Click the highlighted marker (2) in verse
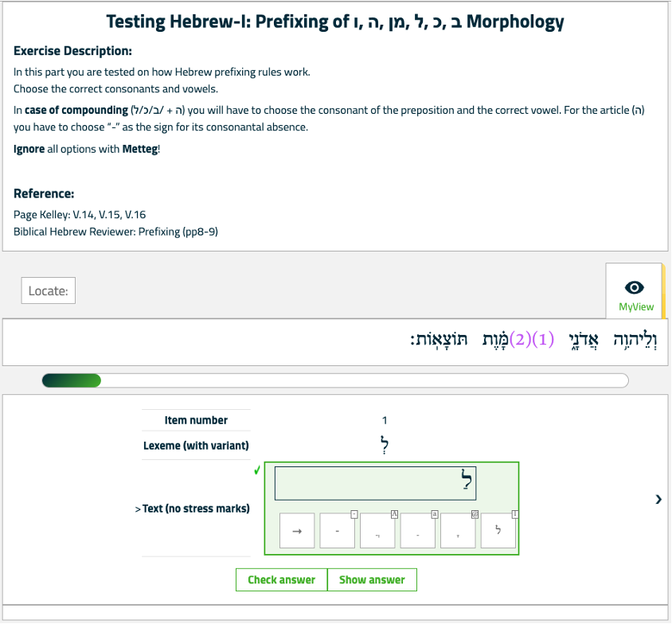The height and width of the screenshot is (624, 672). click(x=520, y=339)
